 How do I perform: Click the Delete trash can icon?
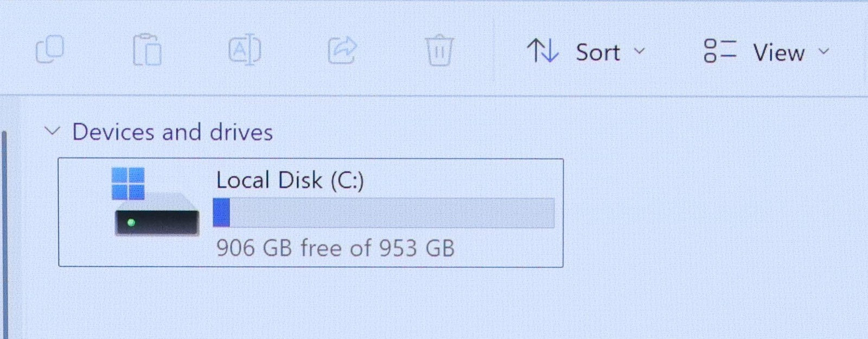point(439,51)
